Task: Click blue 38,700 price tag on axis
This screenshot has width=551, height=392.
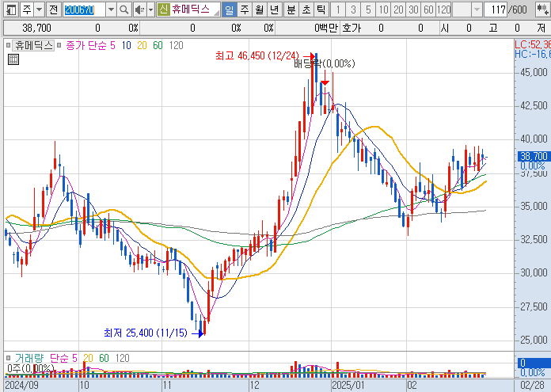Action: 534,156
